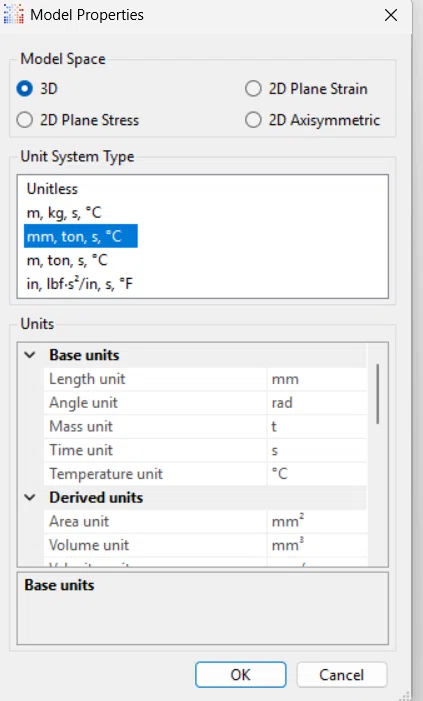Select the Length unit row
The width and height of the screenshot is (423, 701).
[x=205, y=379]
